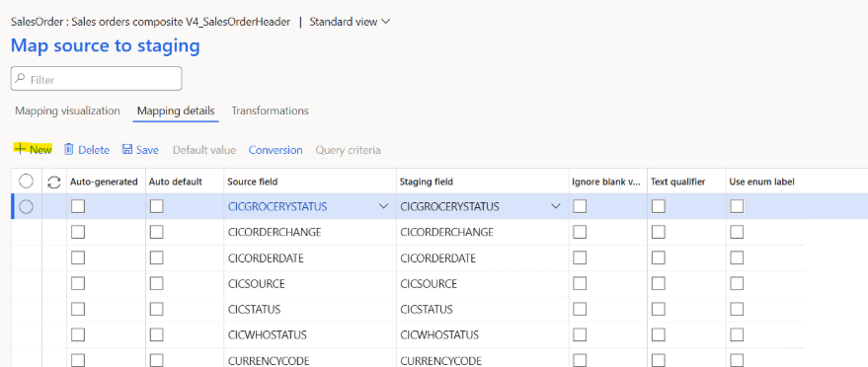Image resolution: width=868 pixels, height=367 pixels.
Task: Toggle Auto default for CURRENCYCODE row
Action: [x=157, y=360]
